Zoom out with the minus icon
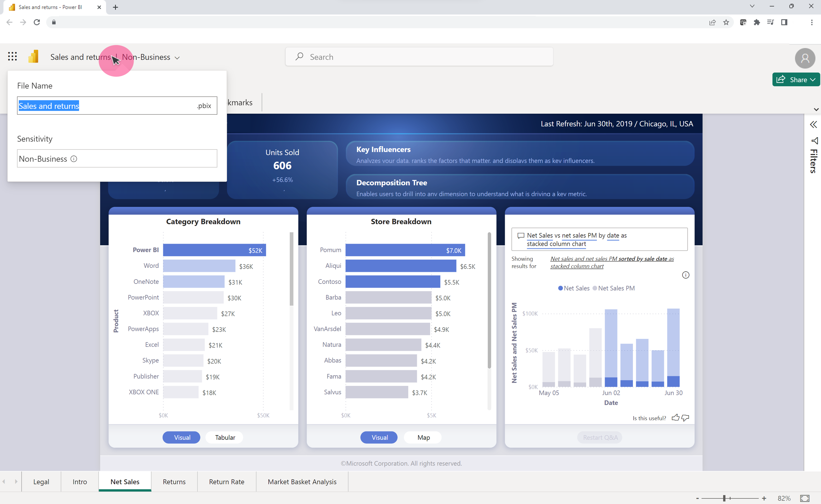Screen dimensions: 821x504 (x=697, y=498)
